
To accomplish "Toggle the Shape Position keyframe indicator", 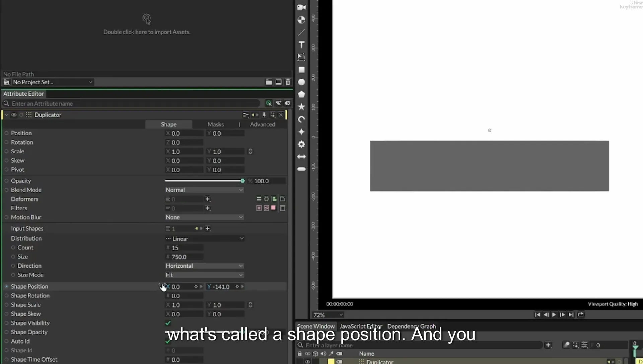I will coord(6,286).
